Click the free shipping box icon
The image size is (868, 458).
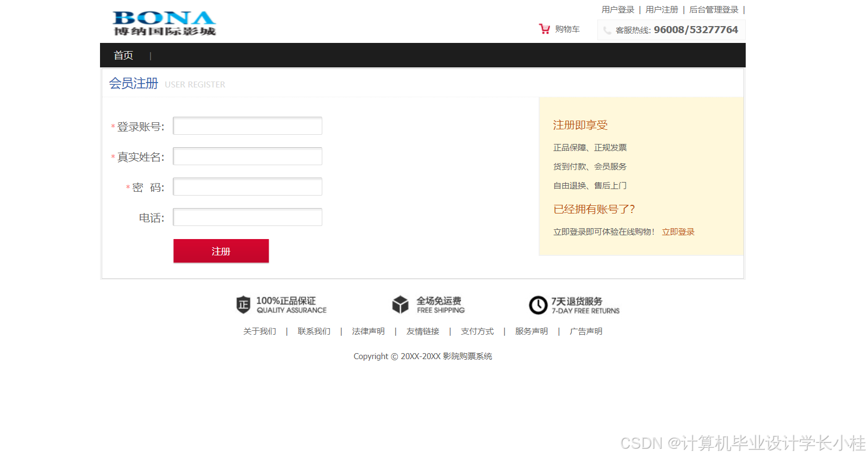(401, 305)
